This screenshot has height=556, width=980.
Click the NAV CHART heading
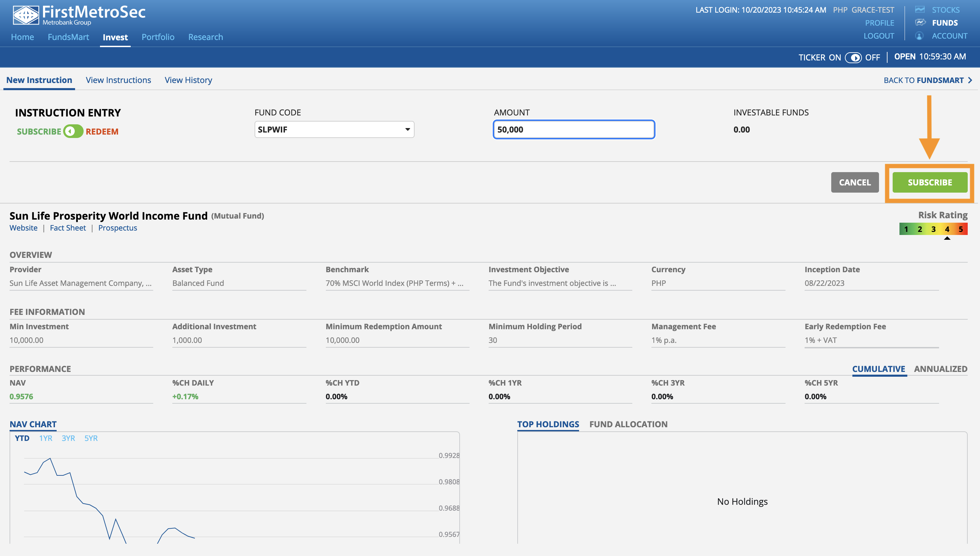(x=33, y=424)
